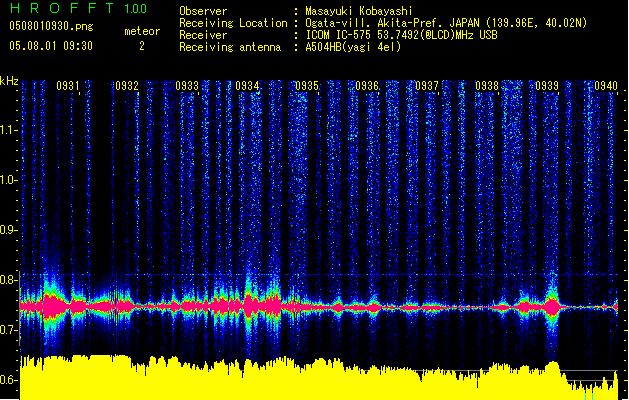Click the date stamp 05.08.01 09:30

click(x=51, y=46)
